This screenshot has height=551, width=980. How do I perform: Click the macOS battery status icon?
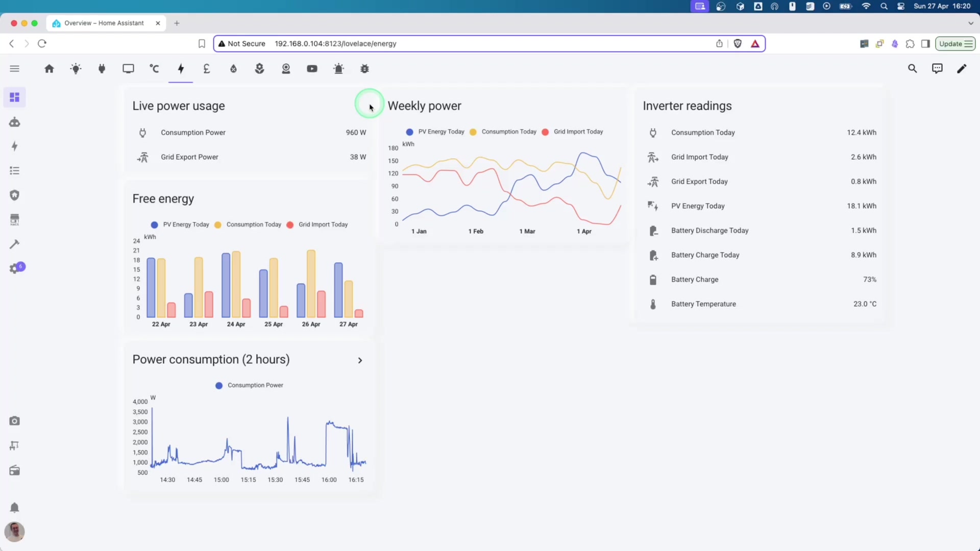click(845, 6)
